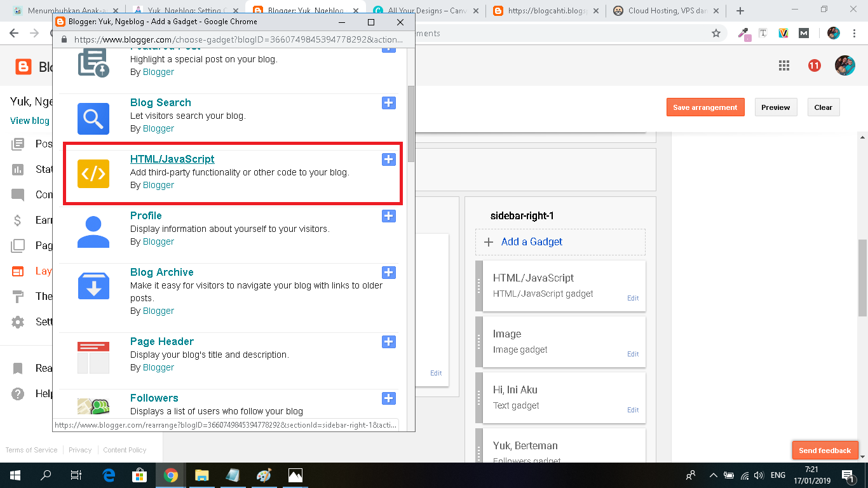Open the Page Header gadget title
The width and height of the screenshot is (868, 488).
coord(161,341)
